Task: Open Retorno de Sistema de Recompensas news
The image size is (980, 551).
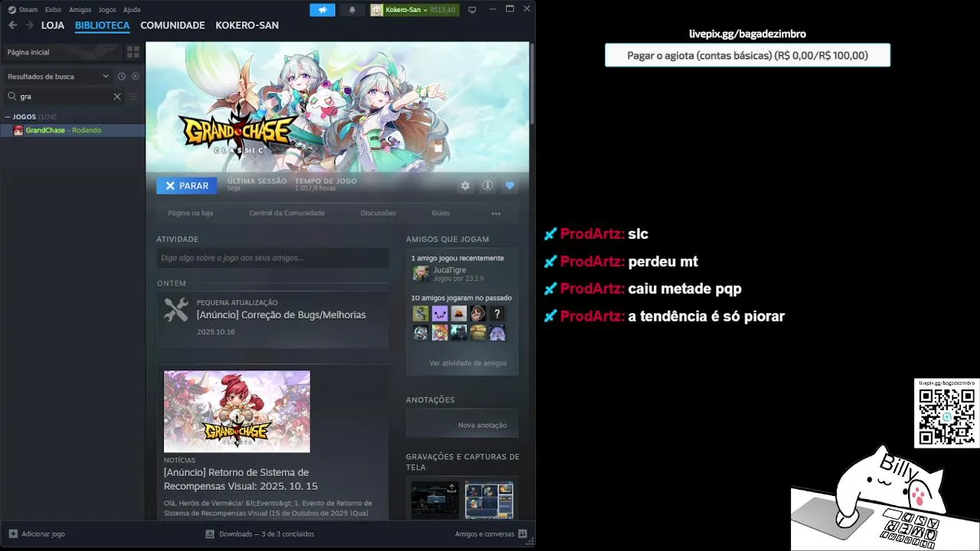Action: [240, 479]
